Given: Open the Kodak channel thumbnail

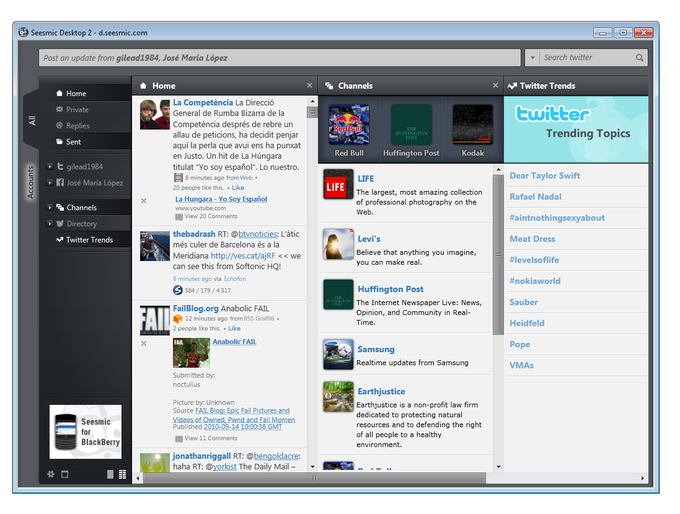Looking at the screenshot, I should click(x=473, y=124).
